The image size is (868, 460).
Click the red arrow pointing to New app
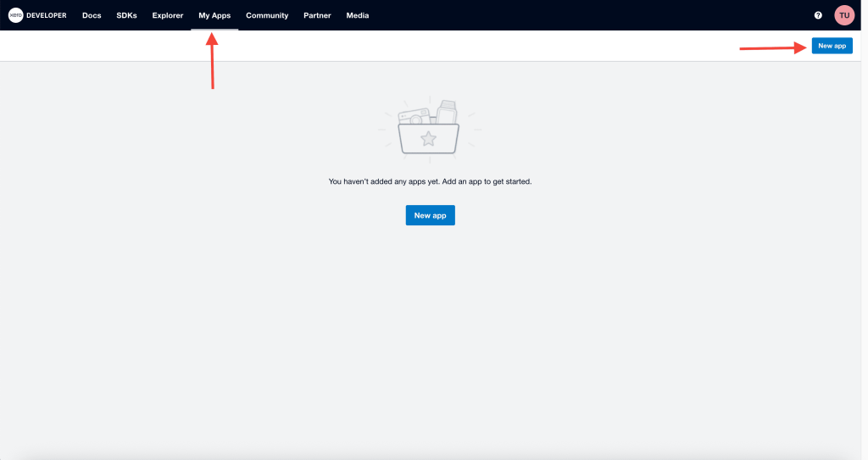(771, 48)
